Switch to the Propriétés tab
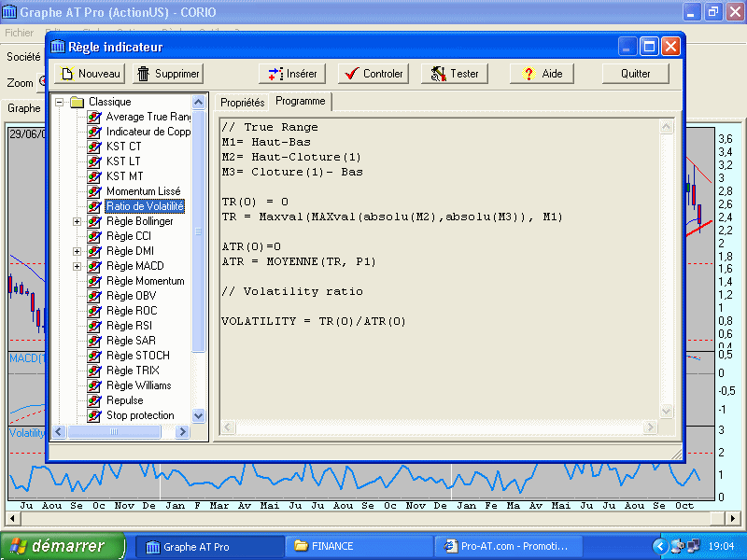This screenshot has width=747, height=560. click(x=243, y=103)
